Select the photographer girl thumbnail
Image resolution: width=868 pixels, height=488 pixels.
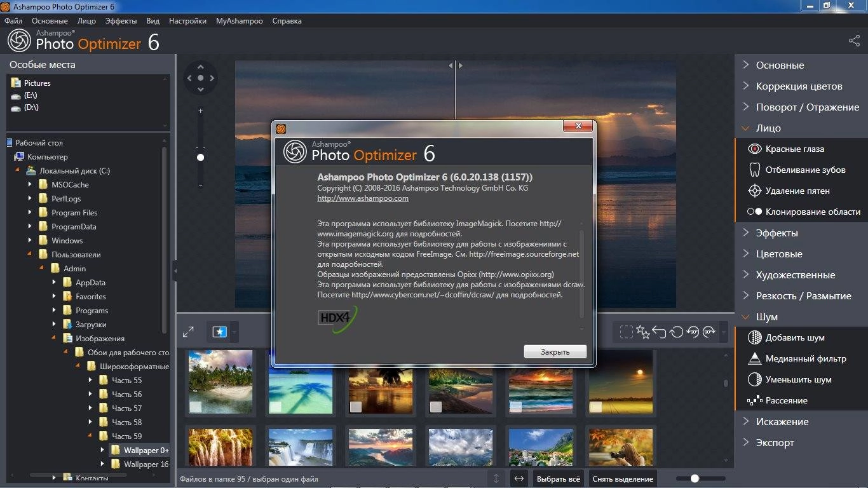[621, 447]
